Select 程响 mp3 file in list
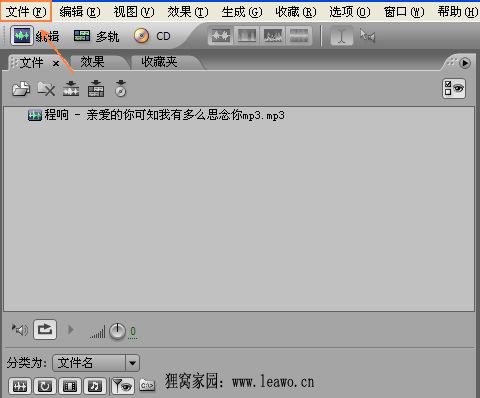This screenshot has width=480, height=398. tap(156, 115)
